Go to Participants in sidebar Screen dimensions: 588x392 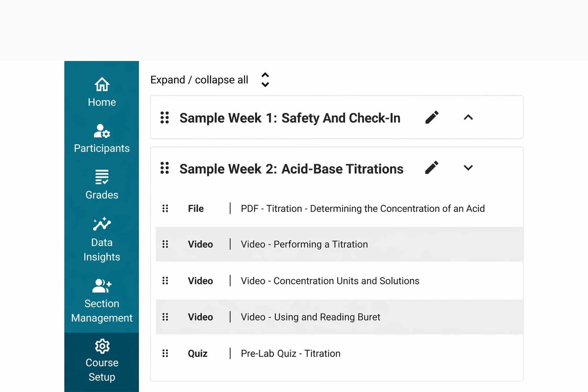[102, 148]
